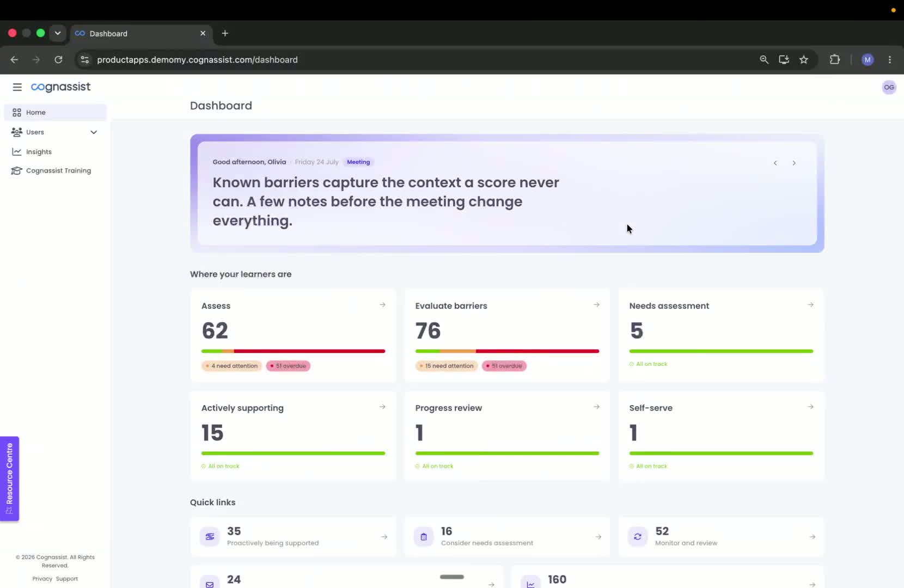Screen dimensions: 904x588
Task: Click the Home grid icon
Action: [17, 112]
